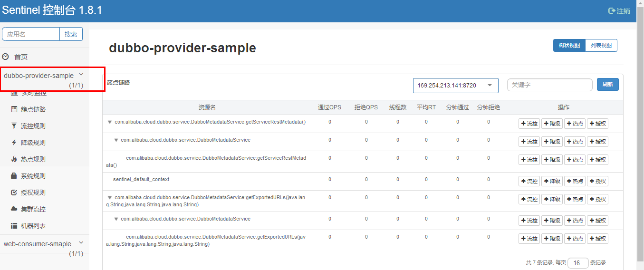This screenshot has height=270, width=644.
Task: Add 授权 for first DubboMetadataService row
Action: click(597, 142)
